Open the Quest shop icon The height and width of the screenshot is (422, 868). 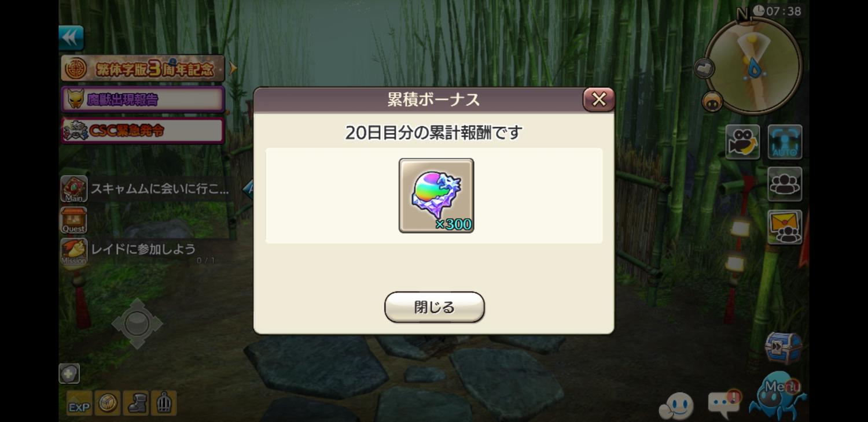click(x=73, y=220)
